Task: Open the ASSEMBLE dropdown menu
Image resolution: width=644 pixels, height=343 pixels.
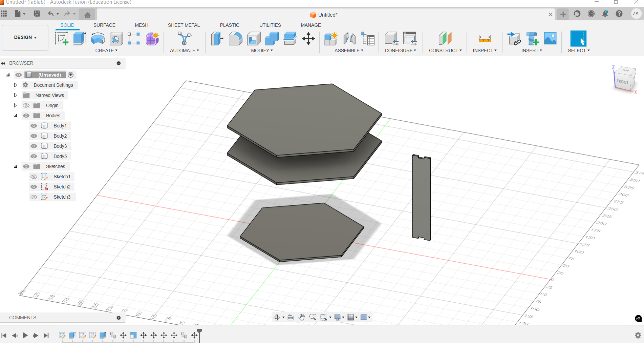Action: pyautogui.click(x=349, y=51)
